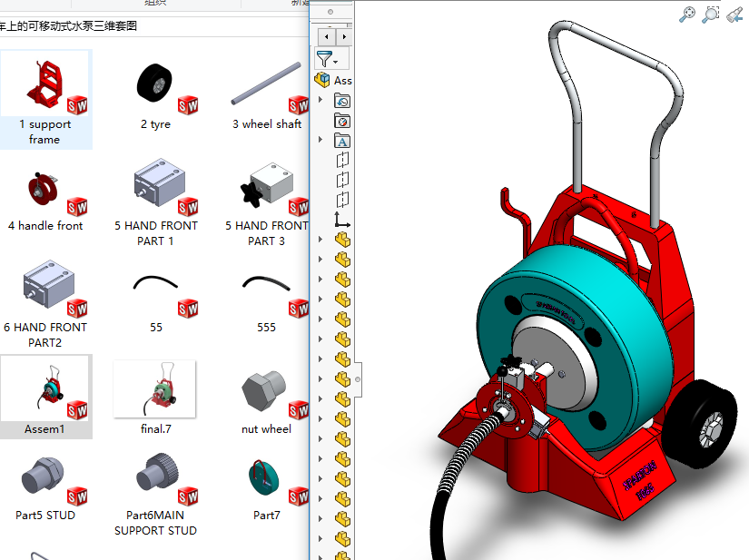Select the 'Part6MAIN SUPPORT STUD' file

click(156, 494)
